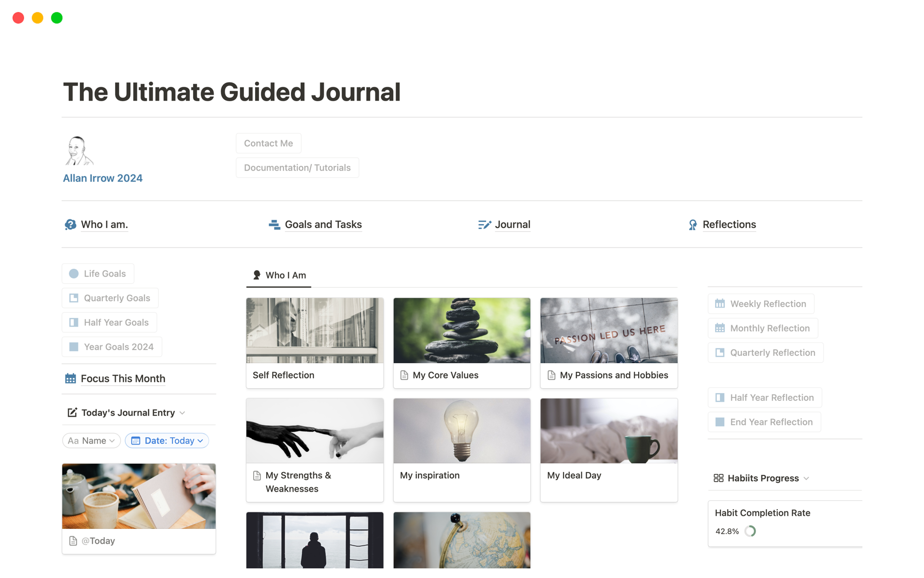This screenshot has height=578, width=924.
Task: Expand the chevron next to "Today's Journal Entry"
Action: click(x=182, y=413)
